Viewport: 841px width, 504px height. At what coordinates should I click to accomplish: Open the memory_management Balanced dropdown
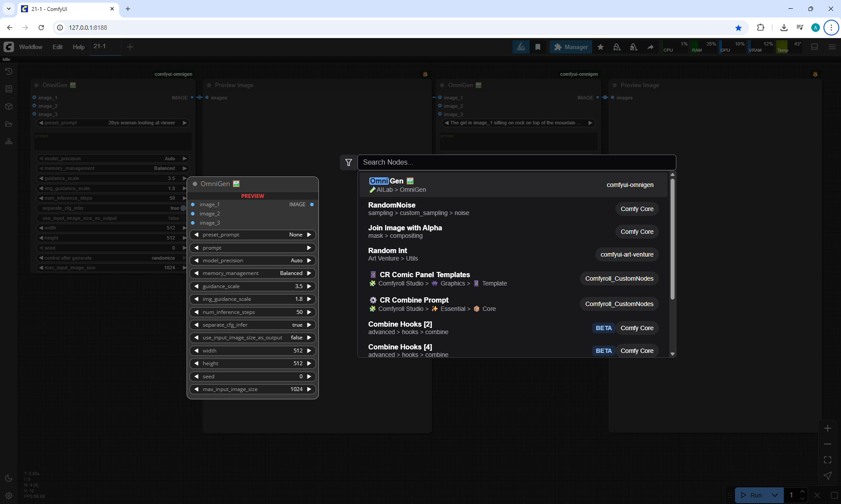pos(252,273)
